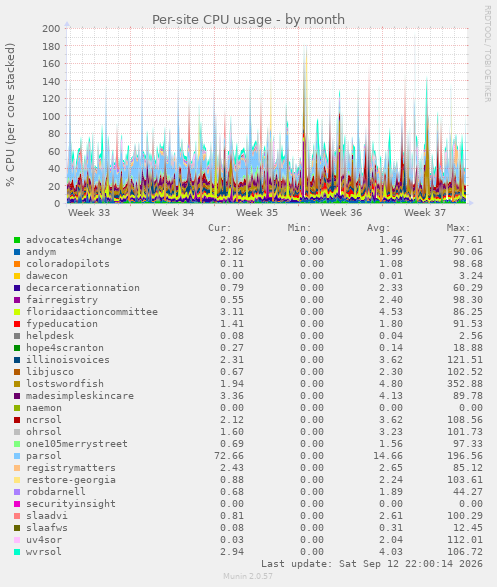The image size is (497, 587).
Task: Click uv4sor's max value 112.01
Action: [x=465, y=540]
